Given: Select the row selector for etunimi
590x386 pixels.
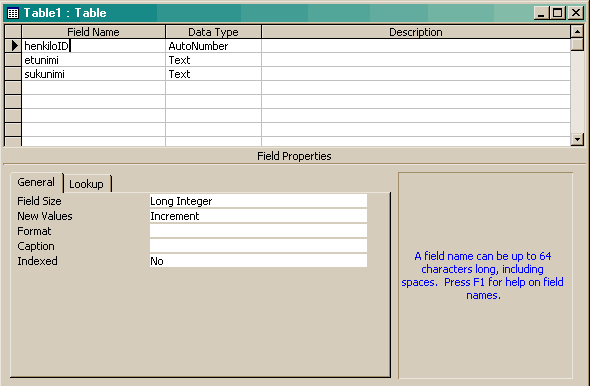Looking at the screenshot, I should click(x=13, y=60).
